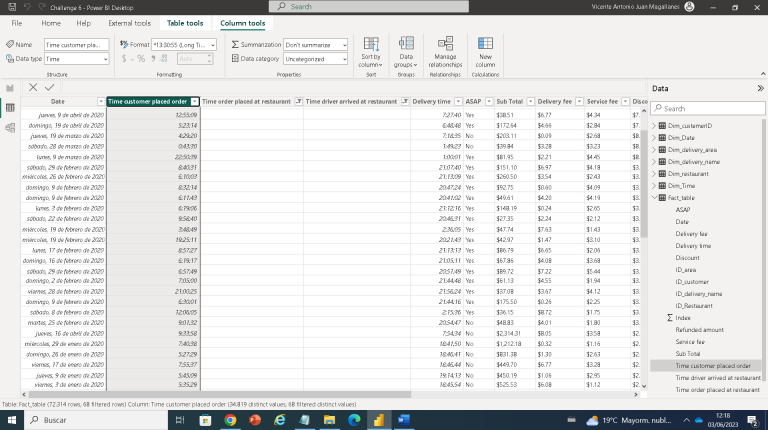
Task: Open the Data category dropdown
Action: pos(315,59)
